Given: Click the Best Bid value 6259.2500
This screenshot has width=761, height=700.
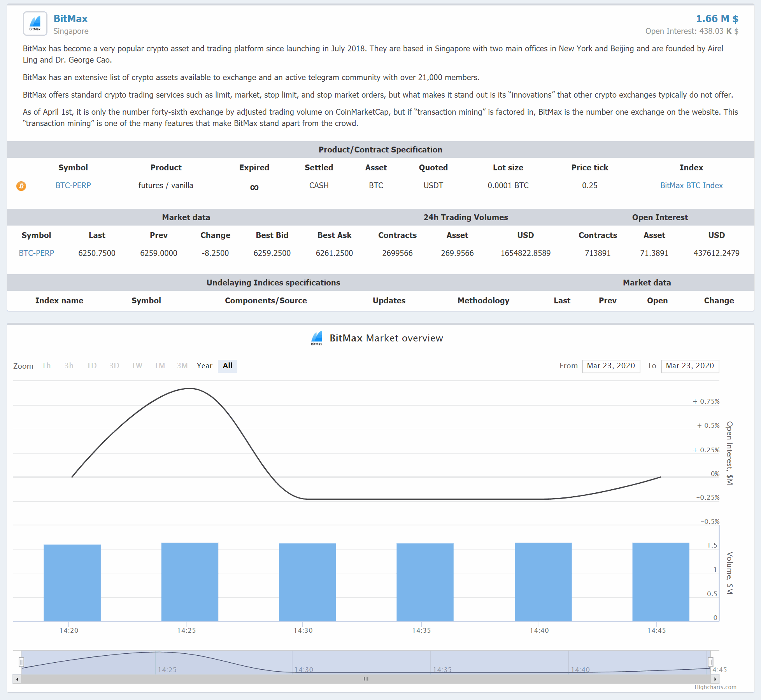Looking at the screenshot, I should coord(272,253).
